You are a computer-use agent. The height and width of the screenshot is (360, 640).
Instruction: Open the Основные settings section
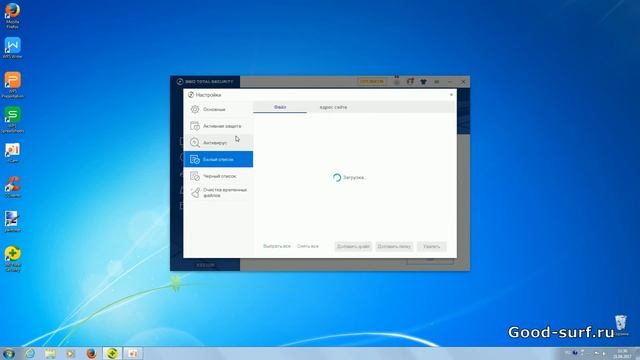(x=218, y=109)
